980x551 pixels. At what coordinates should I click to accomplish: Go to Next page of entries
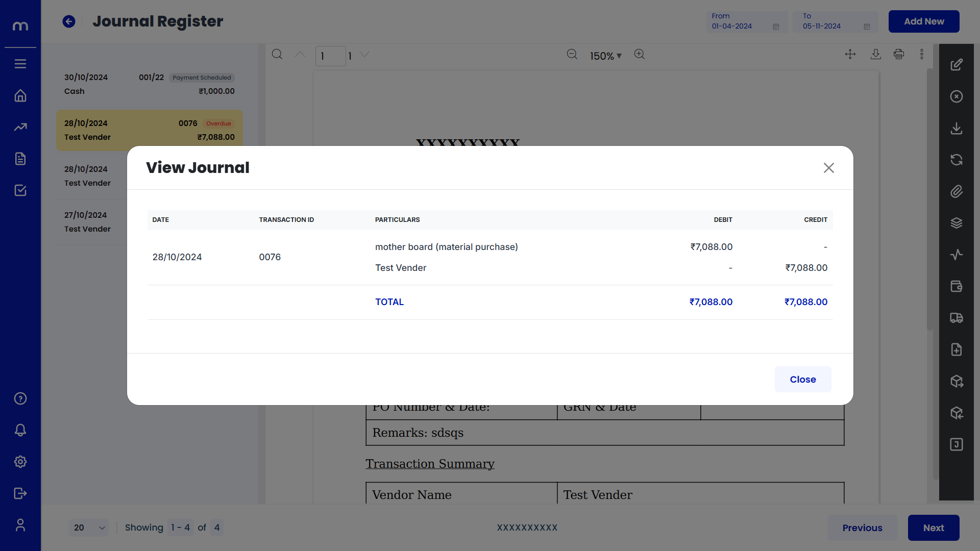(933, 528)
